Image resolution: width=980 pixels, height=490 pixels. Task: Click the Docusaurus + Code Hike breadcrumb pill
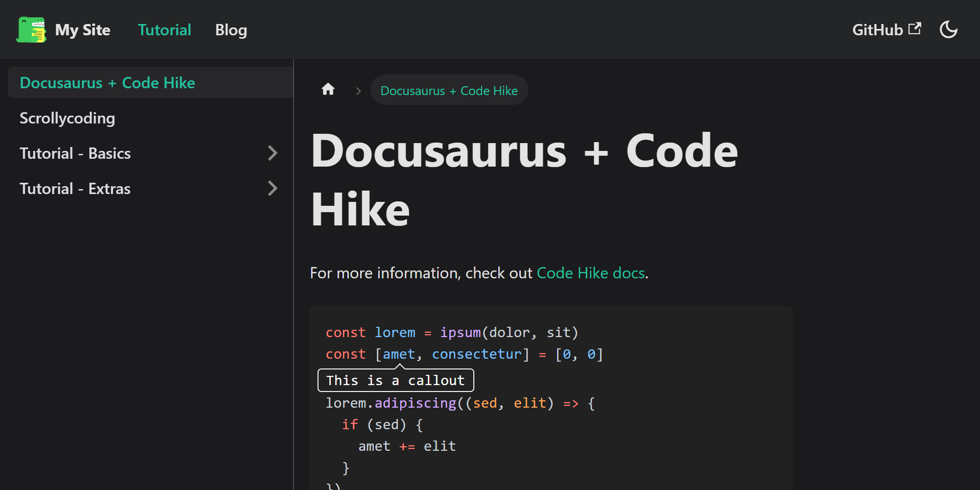(x=449, y=91)
